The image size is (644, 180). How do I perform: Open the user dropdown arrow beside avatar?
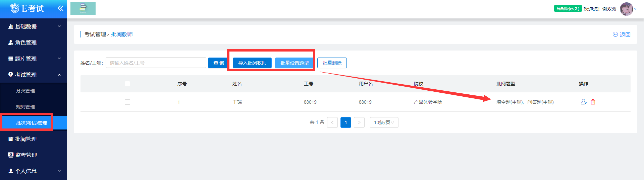(x=635, y=9)
